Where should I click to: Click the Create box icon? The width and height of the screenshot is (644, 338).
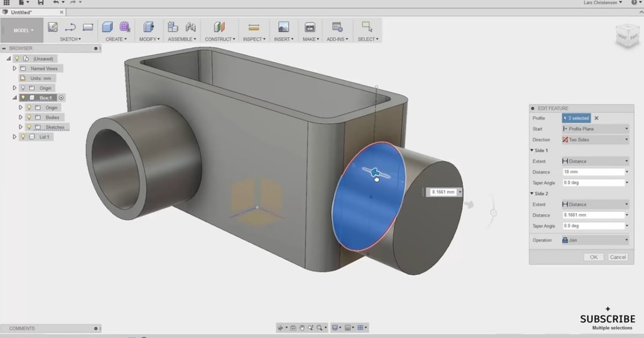point(107,26)
